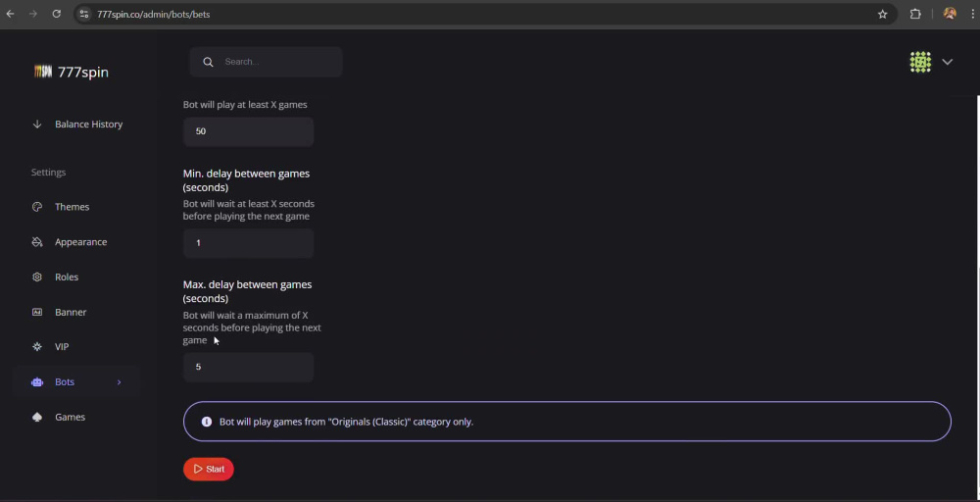Click the browser back arrow
Viewport: 980px width, 502px height.
[10, 14]
